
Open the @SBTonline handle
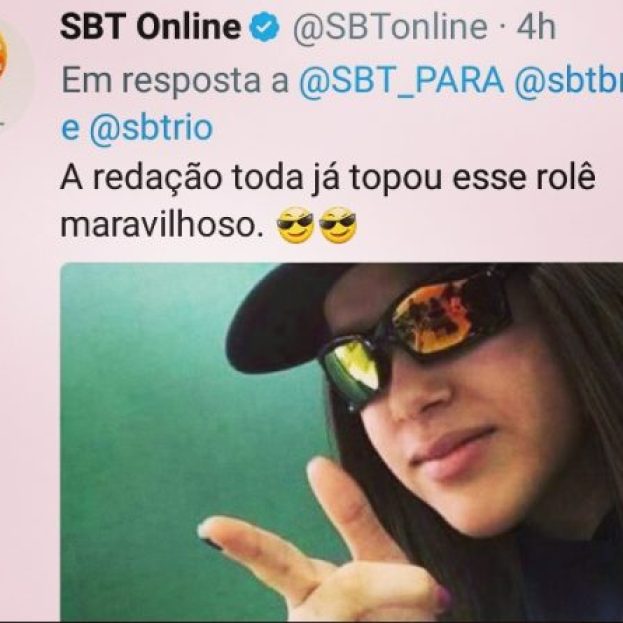tap(390, 28)
